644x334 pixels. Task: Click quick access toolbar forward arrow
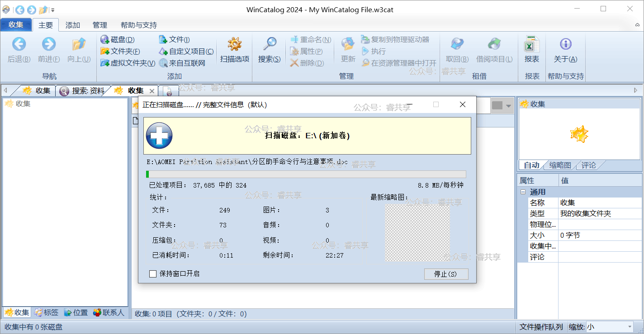[32, 10]
